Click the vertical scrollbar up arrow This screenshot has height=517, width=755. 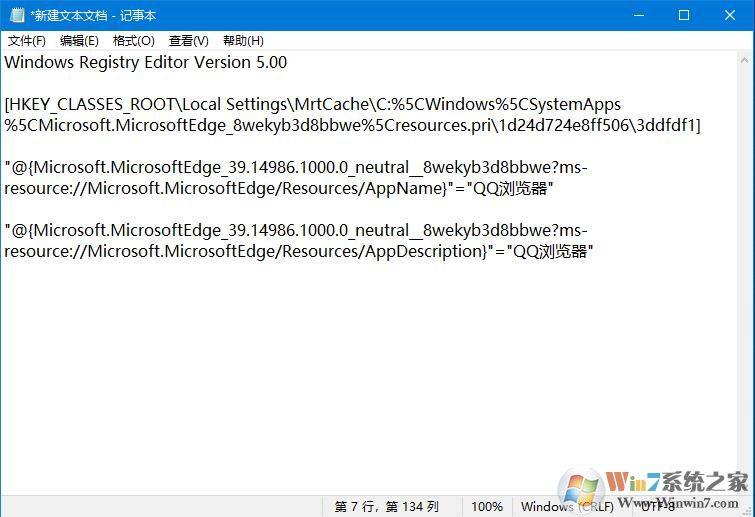744,60
